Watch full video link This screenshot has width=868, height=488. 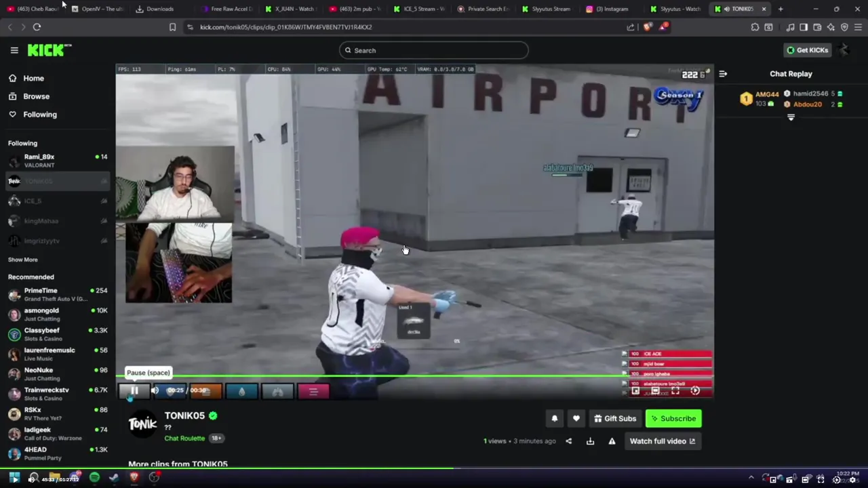(x=663, y=441)
